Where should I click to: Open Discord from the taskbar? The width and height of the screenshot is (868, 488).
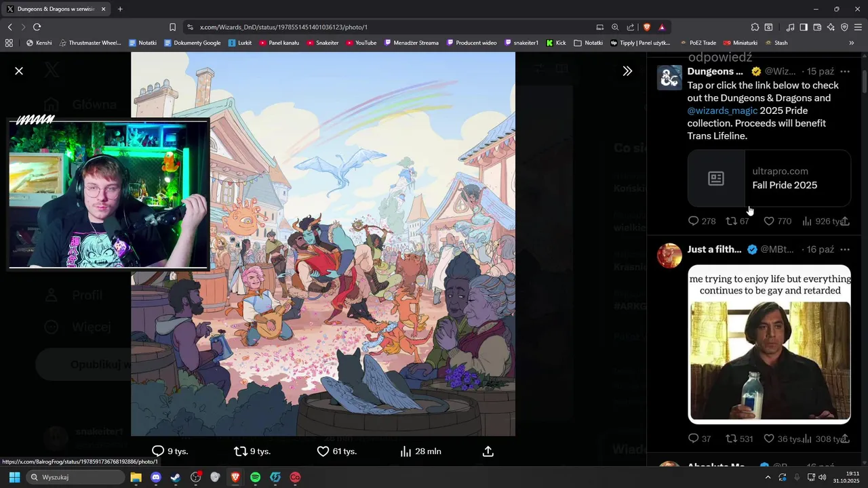156,477
